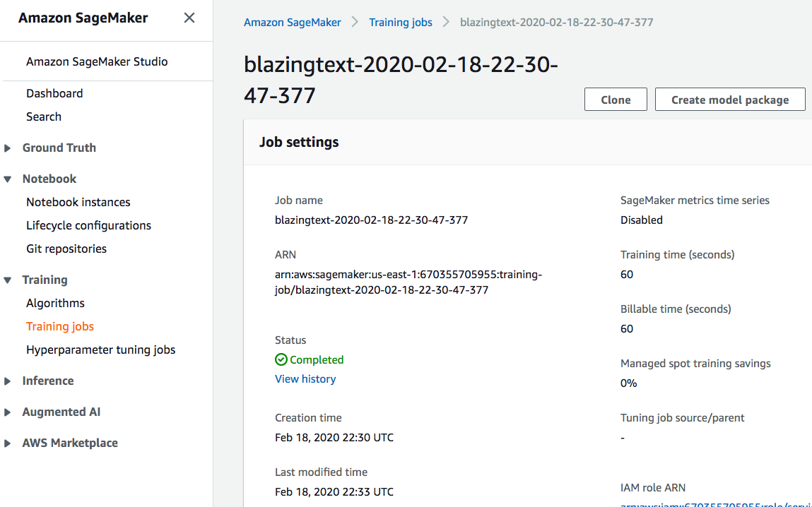
Task: Click the 'Tuning job source/parent' label
Action: click(682, 417)
